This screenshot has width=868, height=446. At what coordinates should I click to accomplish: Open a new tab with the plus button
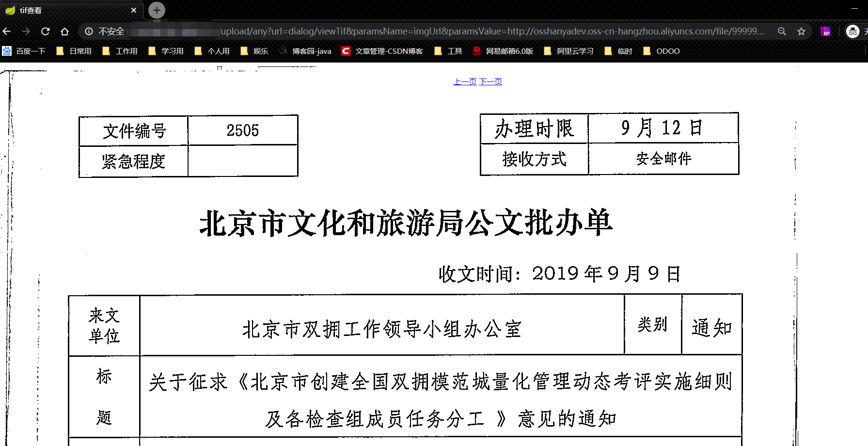click(156, 10)
